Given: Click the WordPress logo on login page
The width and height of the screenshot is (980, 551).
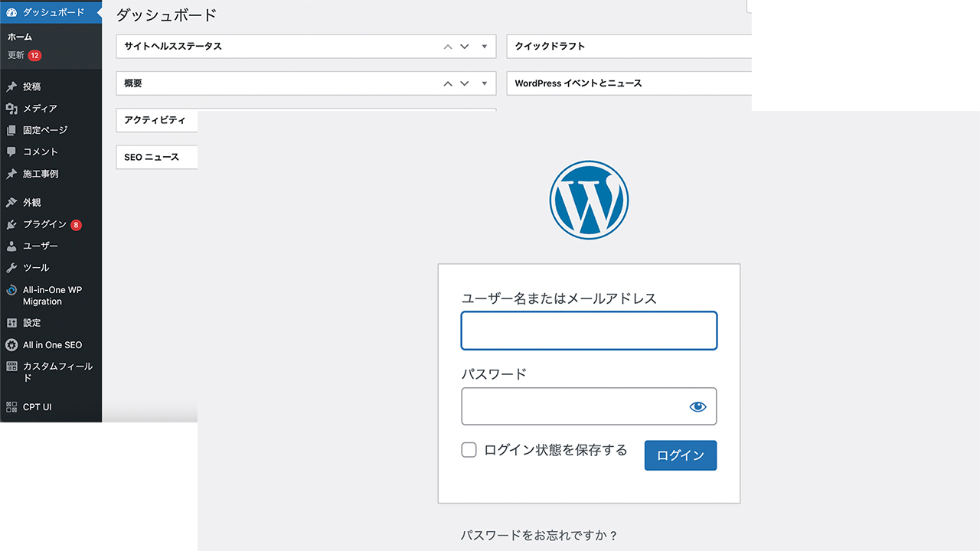Looking at the screenshot, I should (x=589, y=200).
